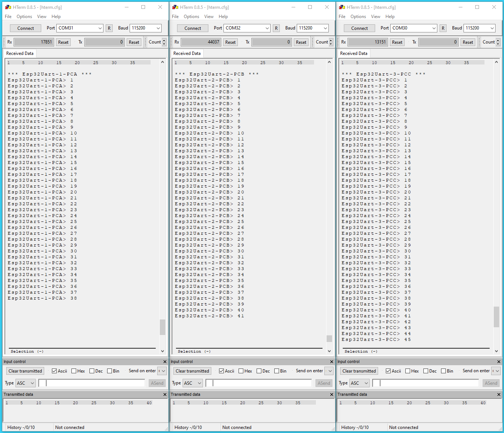Click Connect button in COM32 window
Image resolution: width=504 pixels, height=433 pixels.
(x=193, y=28)
